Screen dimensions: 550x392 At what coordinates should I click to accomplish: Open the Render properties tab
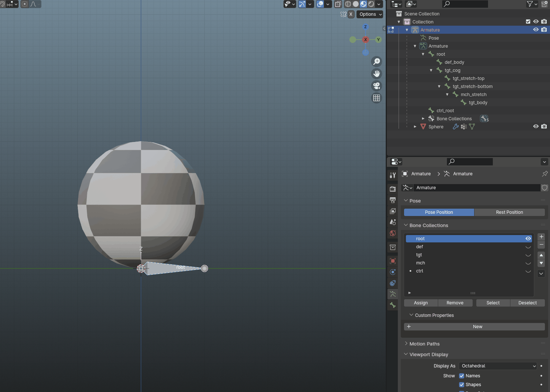pos(392,188)
